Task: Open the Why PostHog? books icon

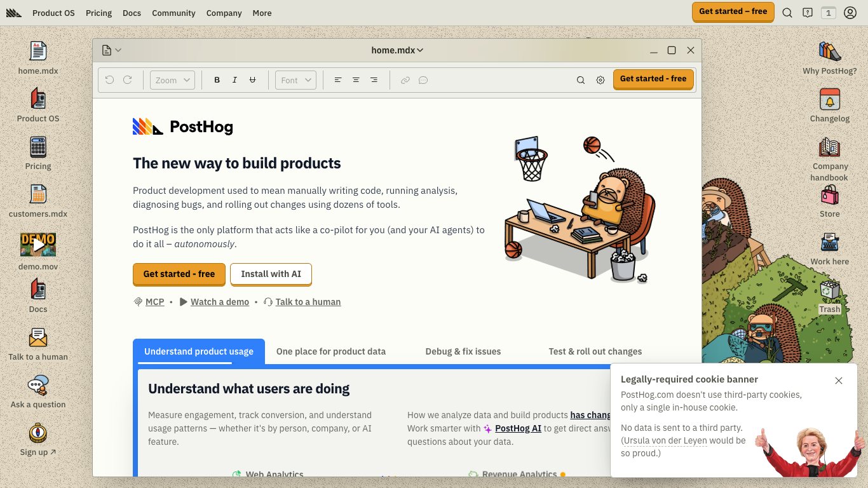Action: (829, 57)
